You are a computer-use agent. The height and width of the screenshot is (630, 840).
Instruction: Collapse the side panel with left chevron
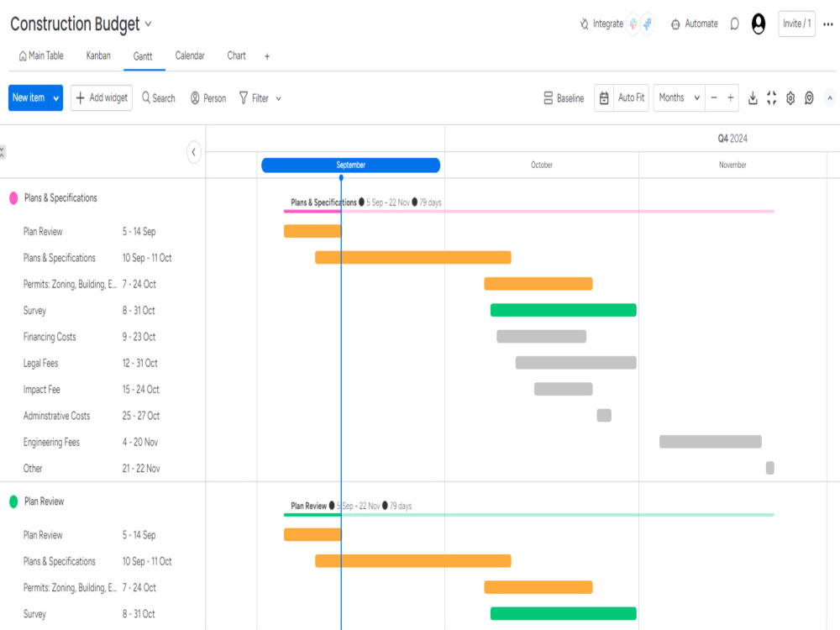click(194, 152)
